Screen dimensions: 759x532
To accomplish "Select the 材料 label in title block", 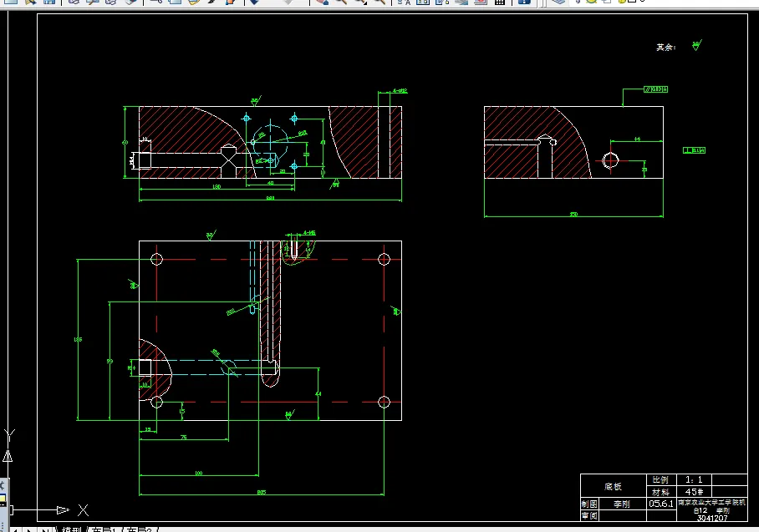I will click(660, 493).
